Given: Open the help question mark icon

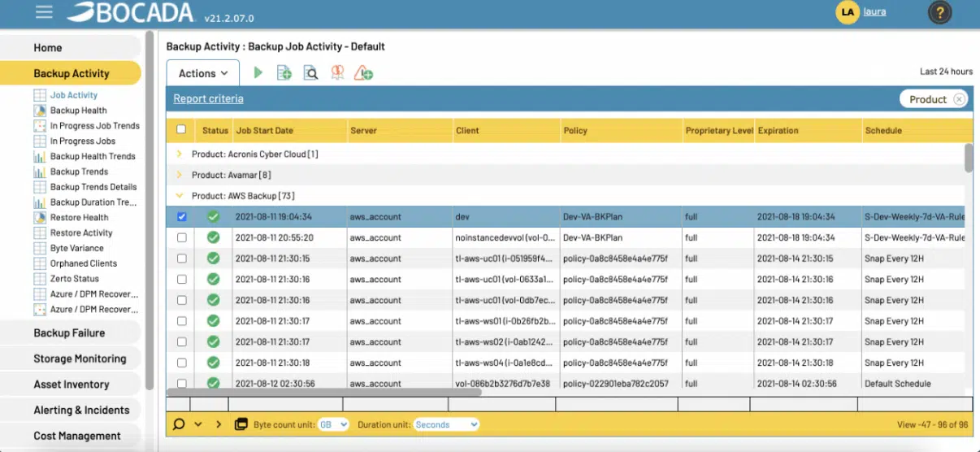Looking at the screenshot, I should pos(939,12).
